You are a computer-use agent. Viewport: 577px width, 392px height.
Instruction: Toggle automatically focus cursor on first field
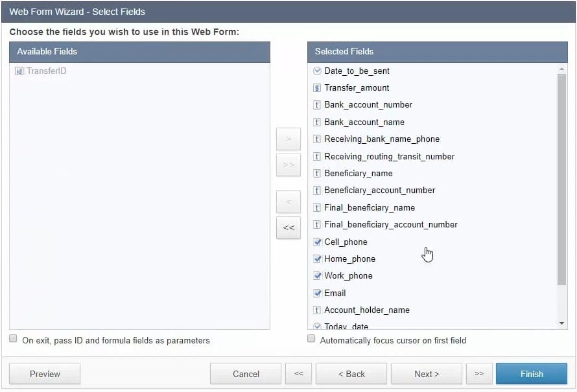coord(311,339)
